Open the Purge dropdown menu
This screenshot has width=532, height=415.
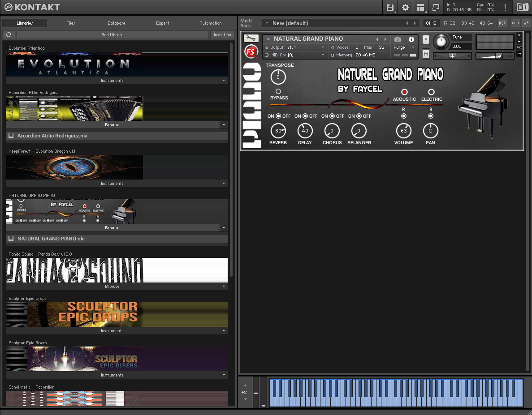coord(404,47)
